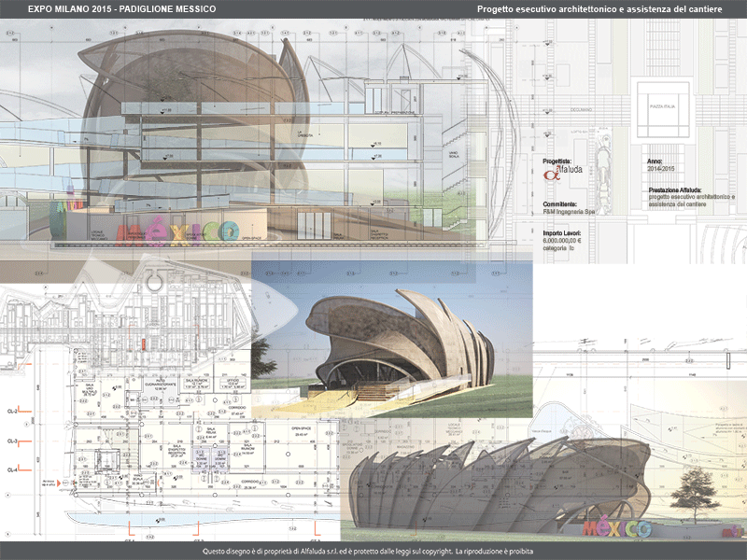Click the tree in the bottom-right render

pos(695,494)
